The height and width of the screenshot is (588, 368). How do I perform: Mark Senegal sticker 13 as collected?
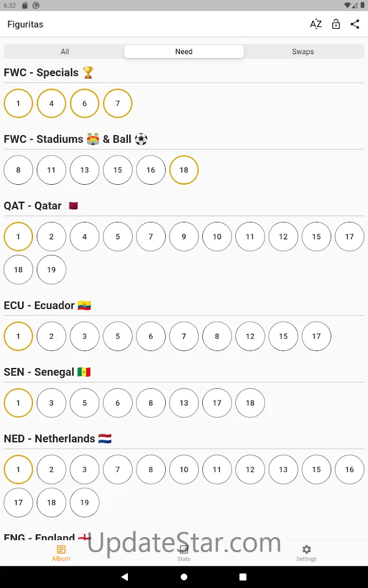(184, 402)
